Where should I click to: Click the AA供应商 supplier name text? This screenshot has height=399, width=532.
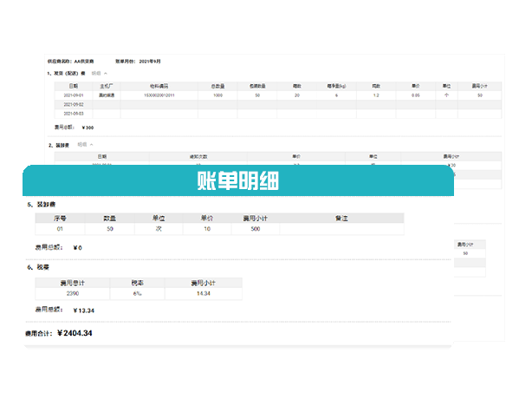click(88, 62)
